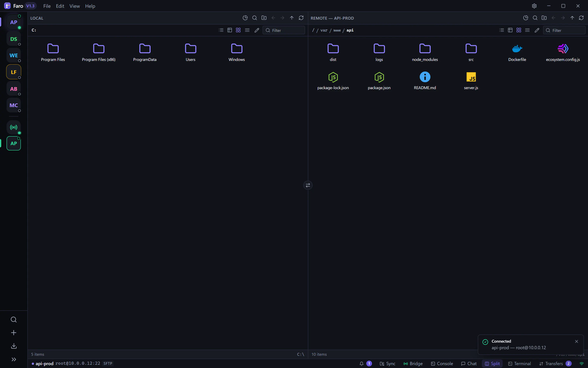Refresh the Remote panel
The height and width of the screenshot is (368, 588).
[x=581, y=18]
